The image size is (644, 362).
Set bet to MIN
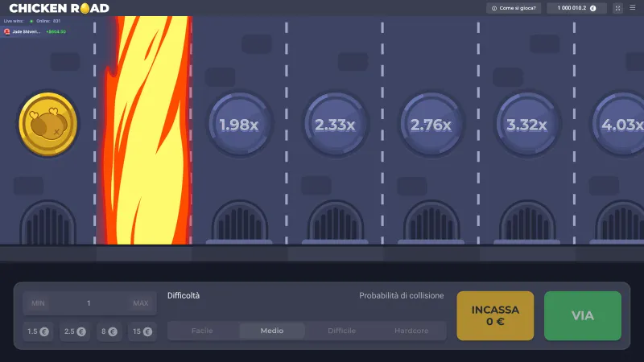[x=38, y=303]
